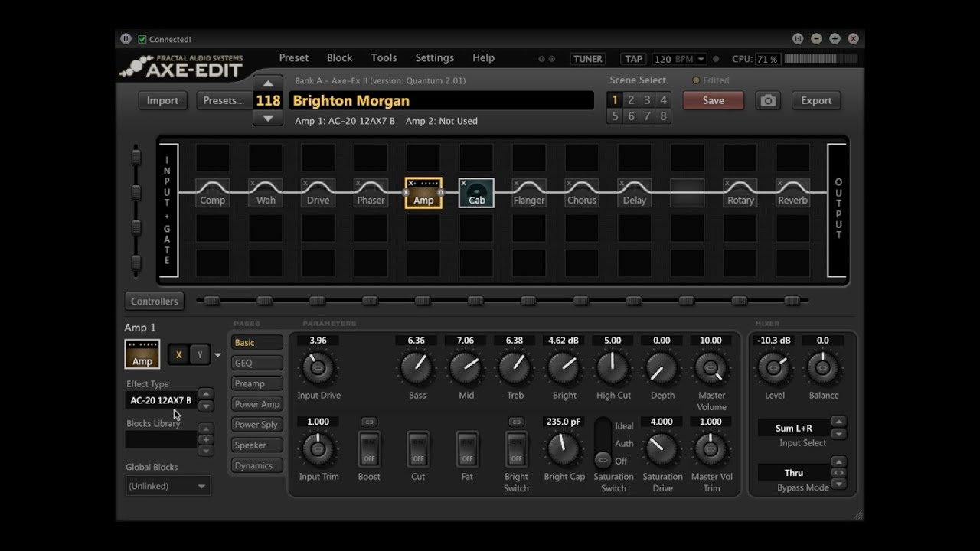
Task: Click the mixer Level knob
Action: (x=774, y=368)
